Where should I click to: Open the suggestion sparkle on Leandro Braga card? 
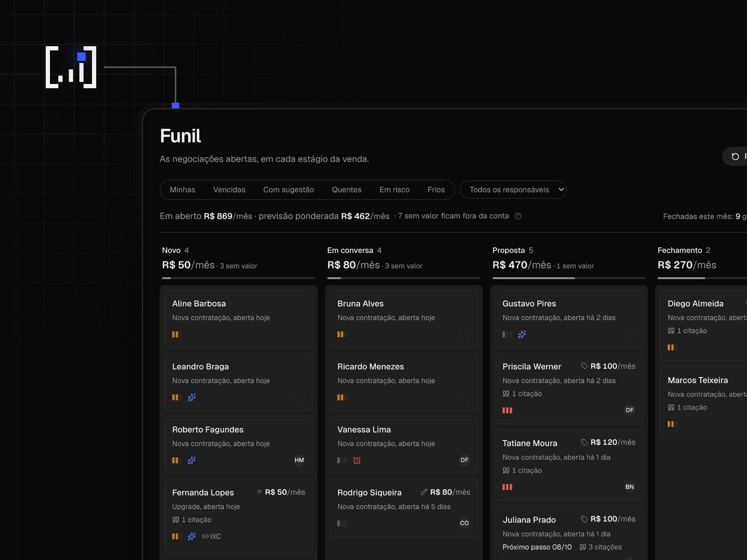coord(191,397)
